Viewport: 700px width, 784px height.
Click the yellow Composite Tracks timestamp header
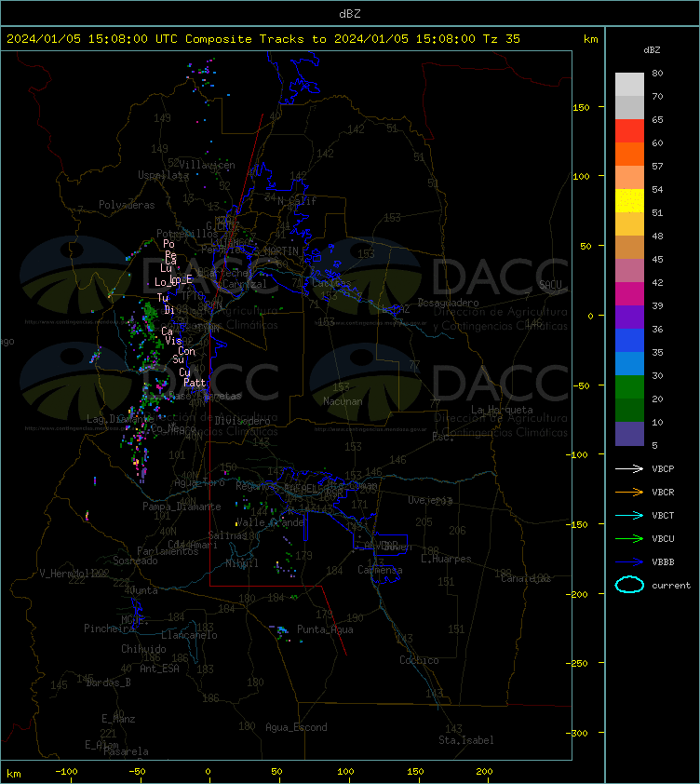(x=263, y=38)
